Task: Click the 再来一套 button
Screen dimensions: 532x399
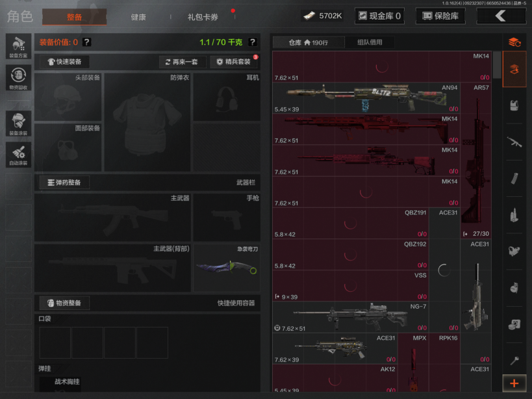Action: coord(183,62)
